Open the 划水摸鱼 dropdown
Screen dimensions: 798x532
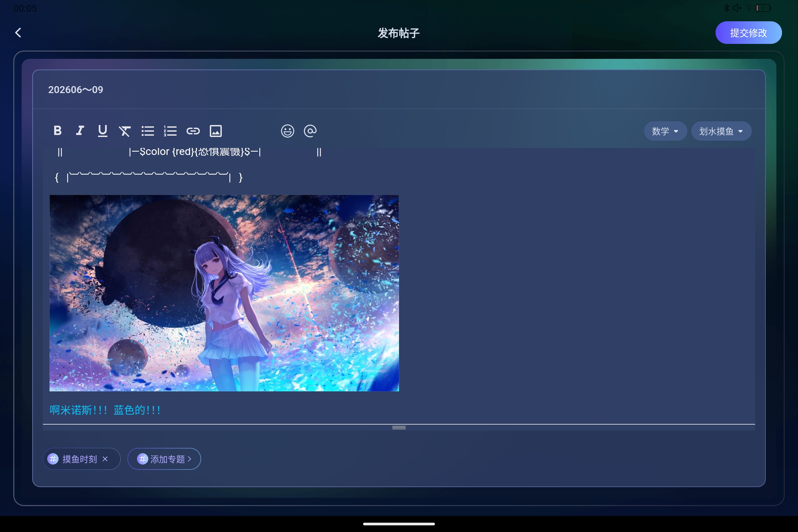(721, 131)
